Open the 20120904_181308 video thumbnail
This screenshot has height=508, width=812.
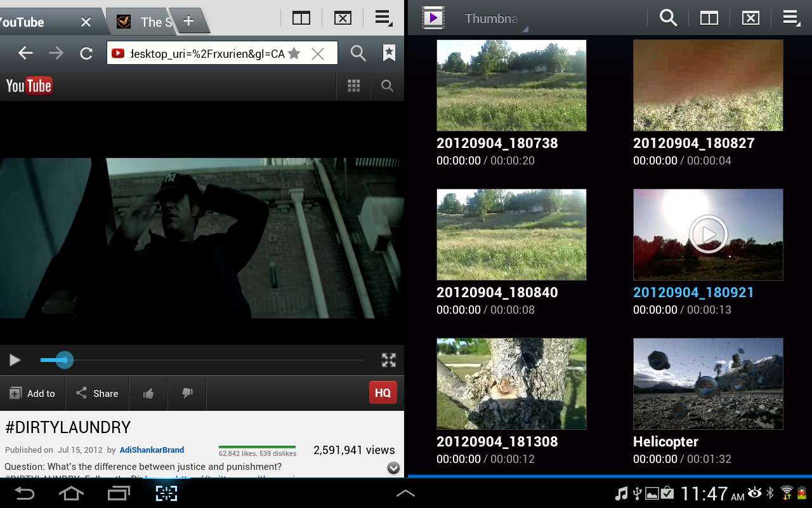coord(511,384)
